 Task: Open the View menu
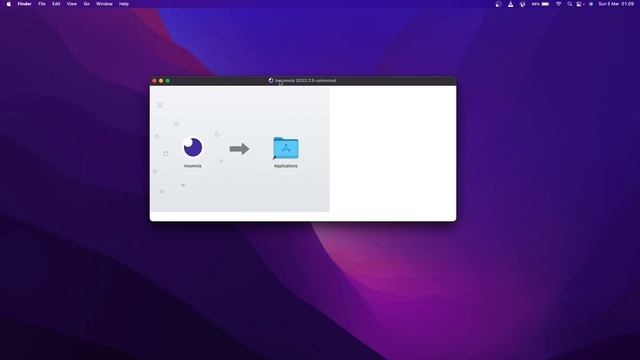click(72, 4)
